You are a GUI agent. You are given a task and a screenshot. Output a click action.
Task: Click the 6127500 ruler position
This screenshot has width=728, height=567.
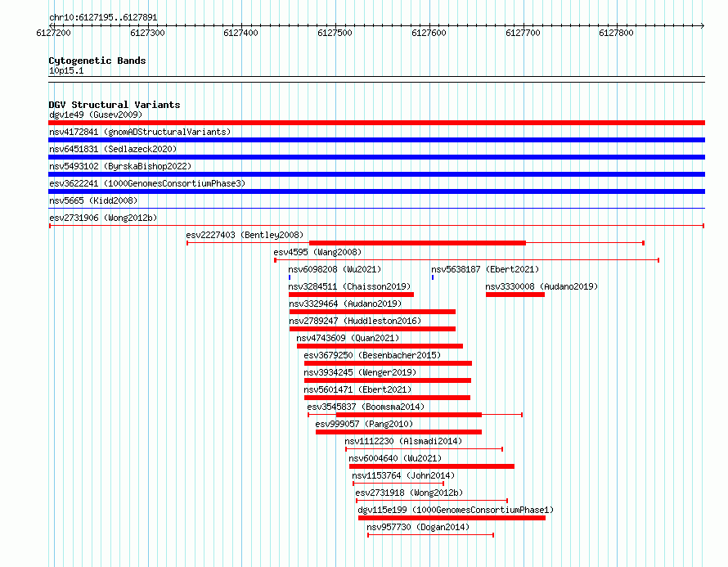tap(335, 33)
